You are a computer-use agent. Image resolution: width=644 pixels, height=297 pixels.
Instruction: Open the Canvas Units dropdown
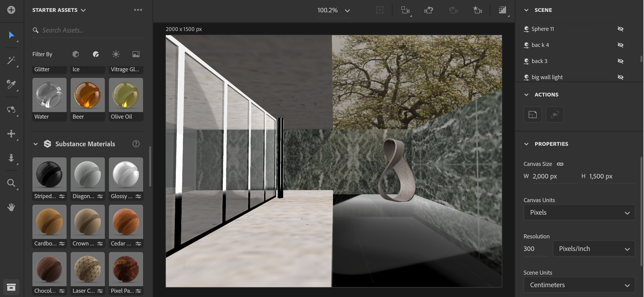579,212
